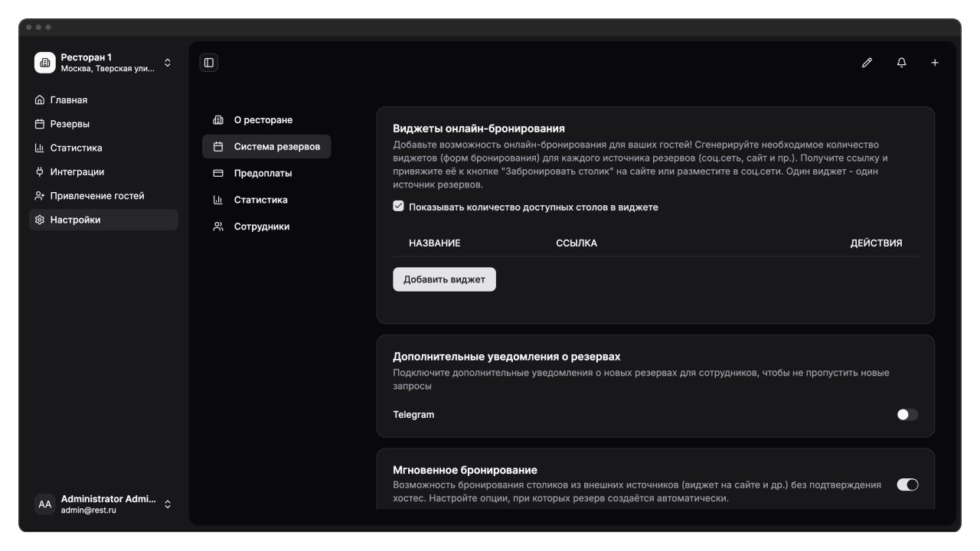Expand the Administrator account menu chevron

pos(168,504)
